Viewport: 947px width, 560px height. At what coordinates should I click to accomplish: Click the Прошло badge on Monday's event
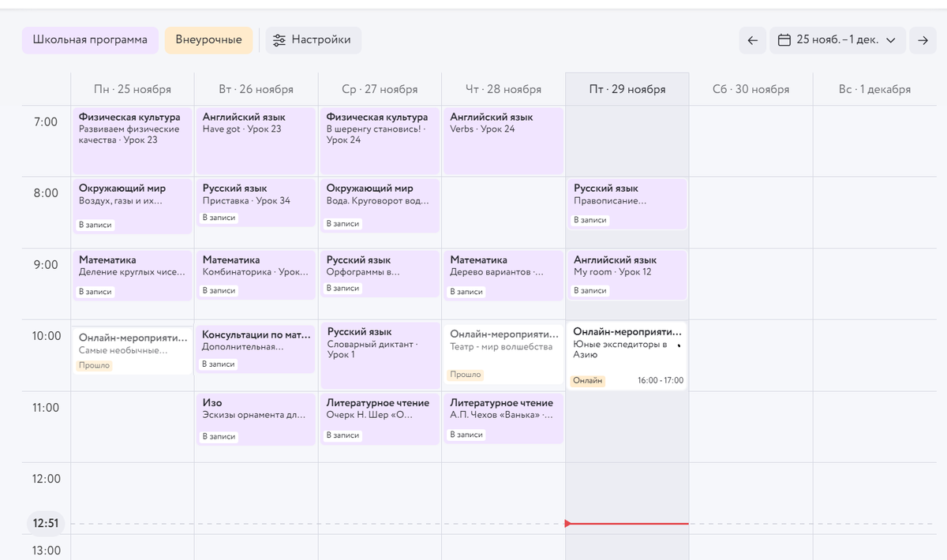(94, 366)
